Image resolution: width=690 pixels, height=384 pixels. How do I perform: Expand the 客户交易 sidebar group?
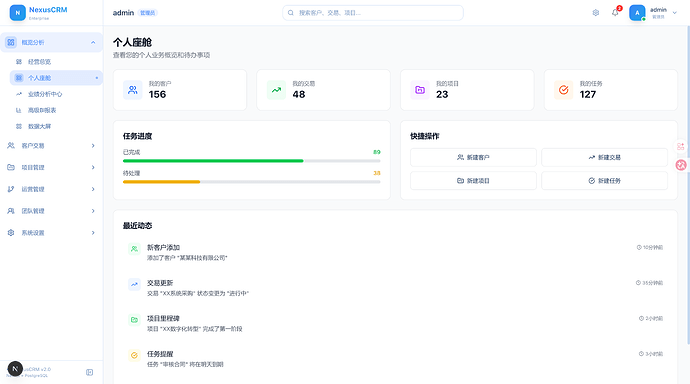(x=93, y=146)
